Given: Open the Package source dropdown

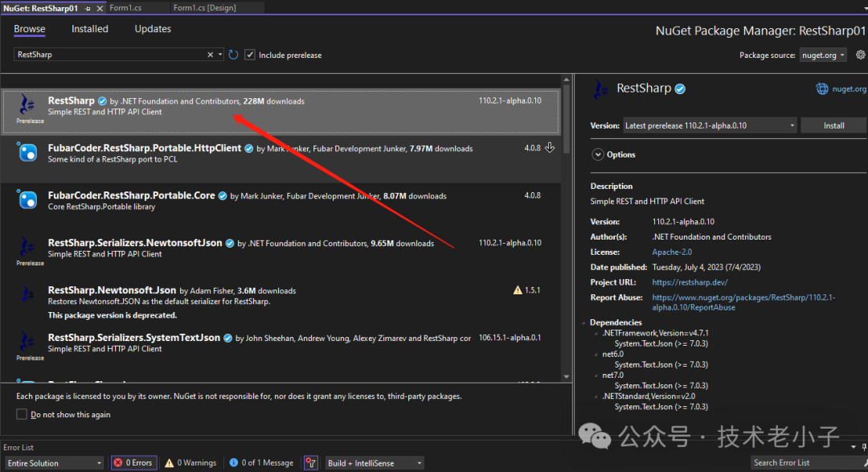Looking at the screenshot, I should pyautogui.click(x=823, y=55).
